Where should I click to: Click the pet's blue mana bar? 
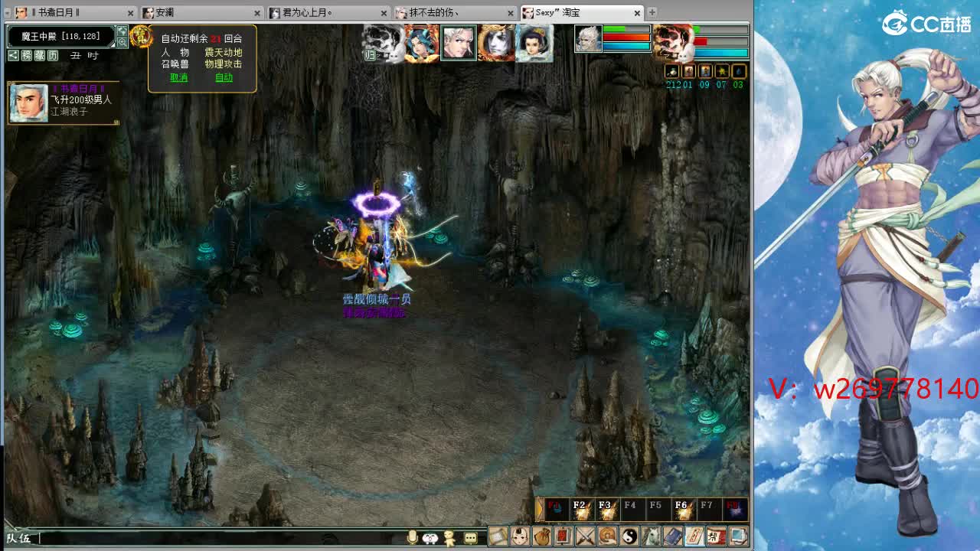pyautogui.click(x=626, y=46)
